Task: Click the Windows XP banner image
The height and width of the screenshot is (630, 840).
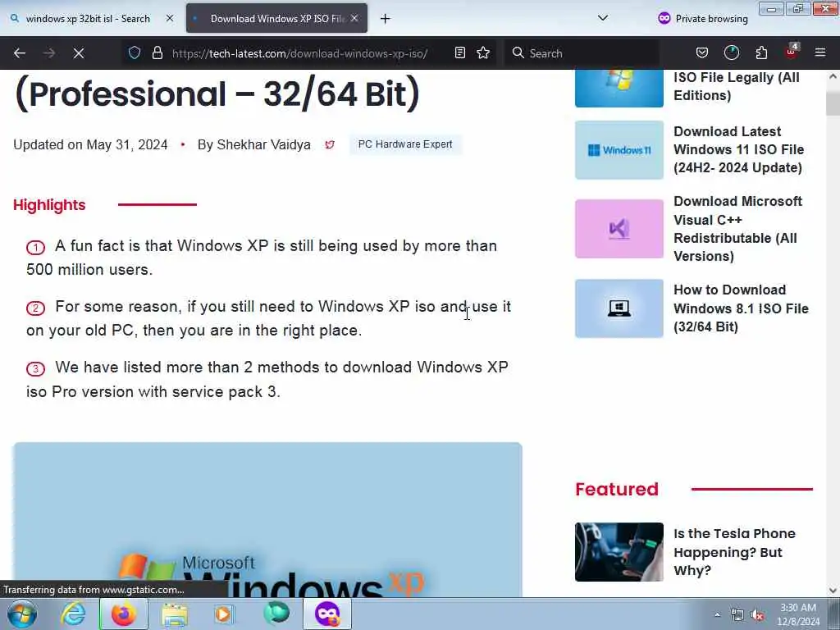Action: click(267, 519)
